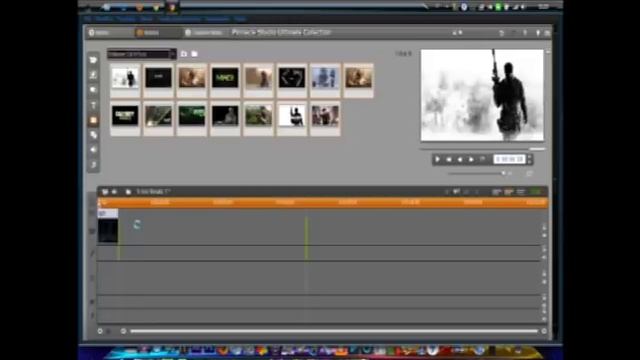Open the video toolbox icon on timeline toolbar
This screenshot has height=360, width=640.
point(105,192)
